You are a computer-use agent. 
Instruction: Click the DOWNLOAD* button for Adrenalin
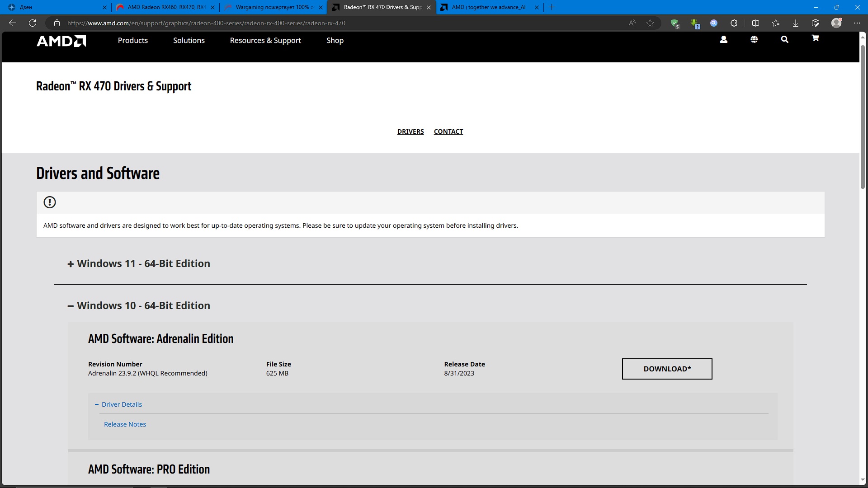[667, 369]
